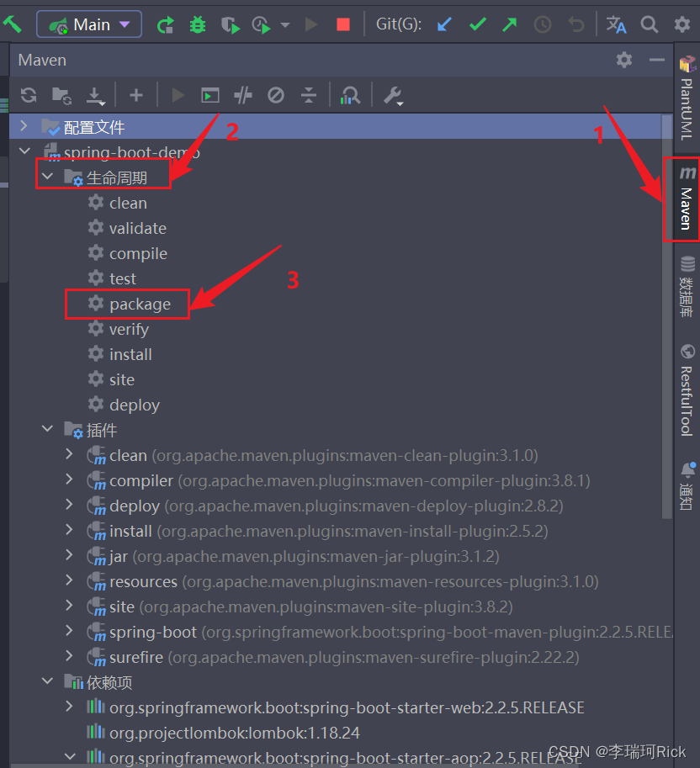The width and height of the screenshot is (700, 768).
Task: Collapse all Maven tree nodes
Action: pyautogui.click(x=309, y=95)
